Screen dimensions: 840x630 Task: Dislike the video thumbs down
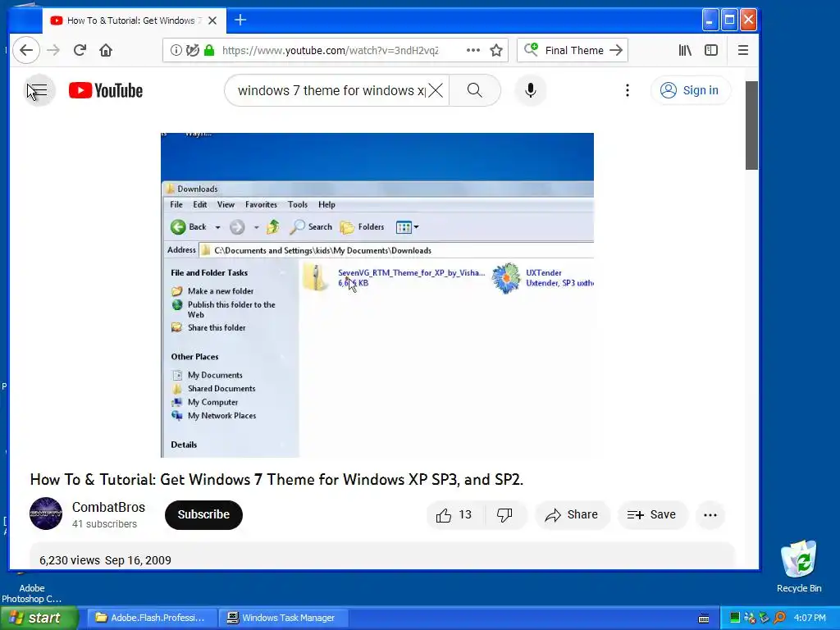click(504, 515)
